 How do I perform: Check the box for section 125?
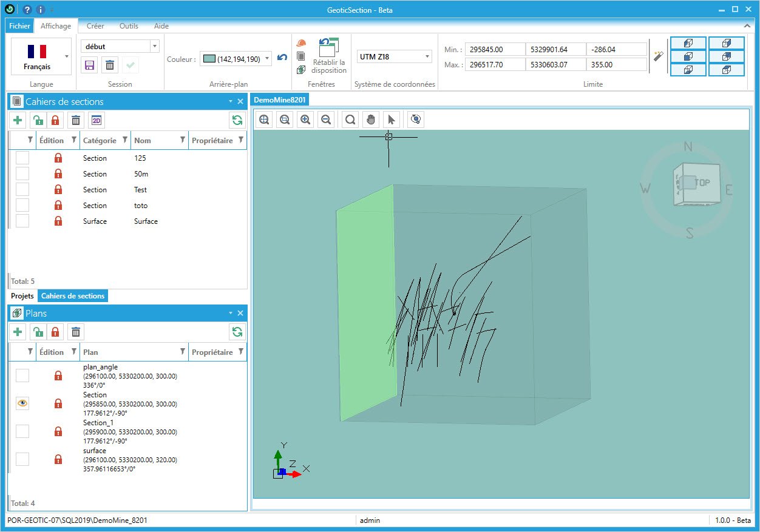tap(22, 158)
